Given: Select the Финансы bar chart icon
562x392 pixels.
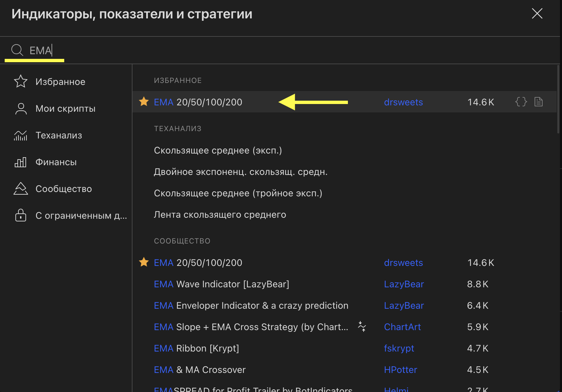Looking at the screenshot, I should (20, 162).
